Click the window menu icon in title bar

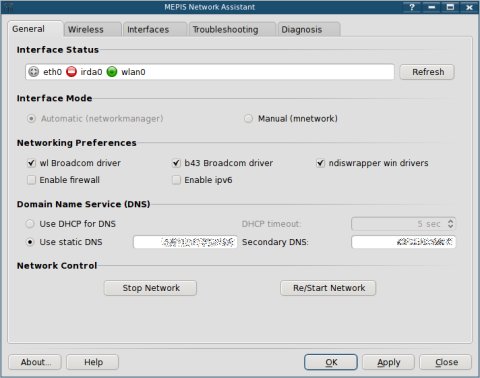(9, 7)
